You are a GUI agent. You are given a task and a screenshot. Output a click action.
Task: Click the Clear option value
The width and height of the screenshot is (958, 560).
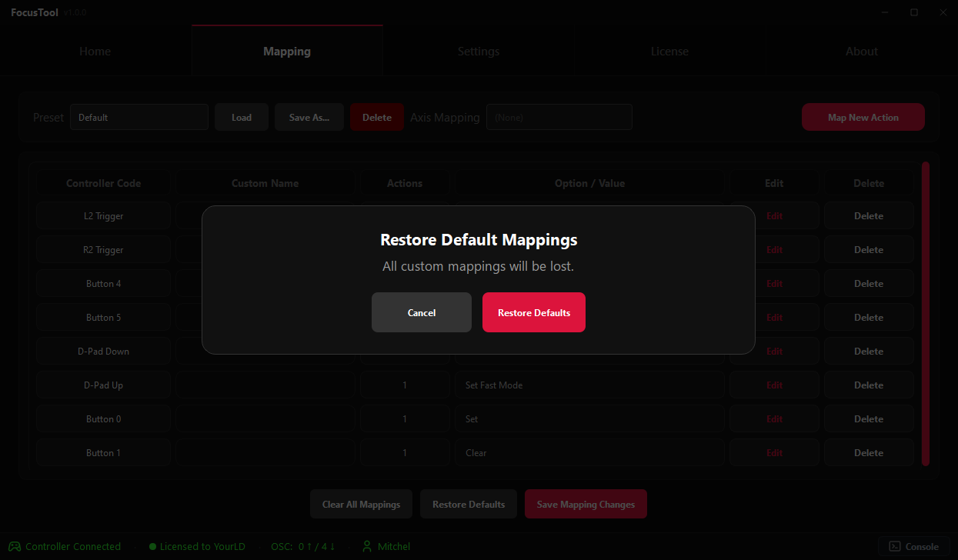tap(589, 452)
